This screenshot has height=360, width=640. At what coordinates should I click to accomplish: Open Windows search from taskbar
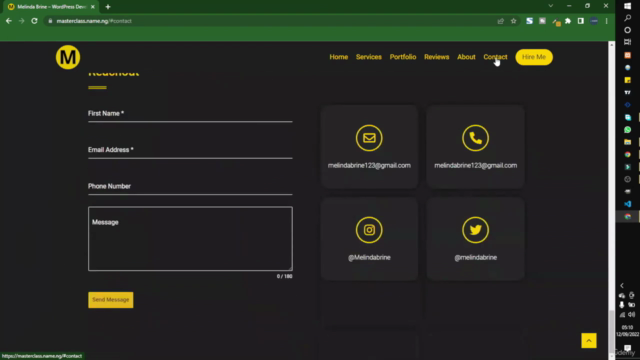point(627,18)
